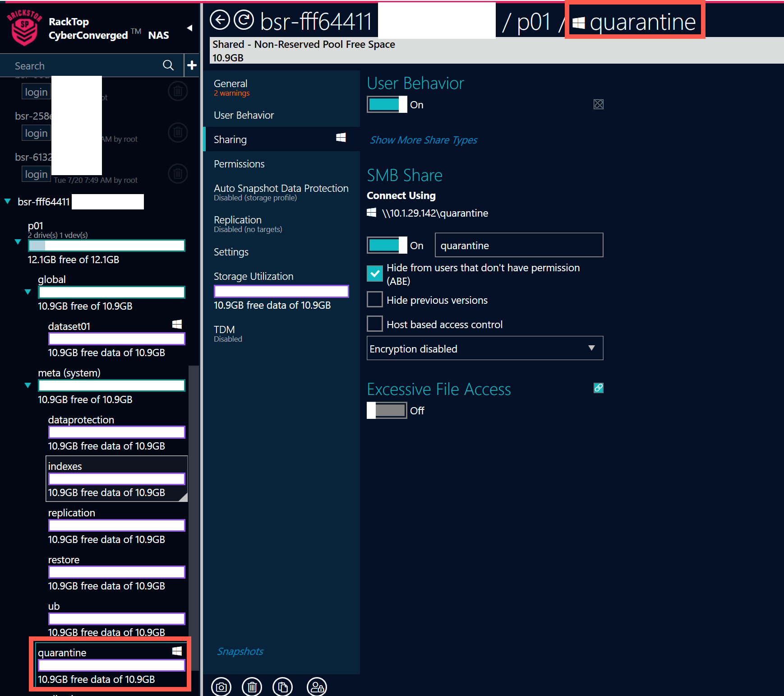Screen dimensions: 784x696
Task: Collapse the bsr-fff64411 tree node
Action: pyautogui.click(x=8, y=201)
